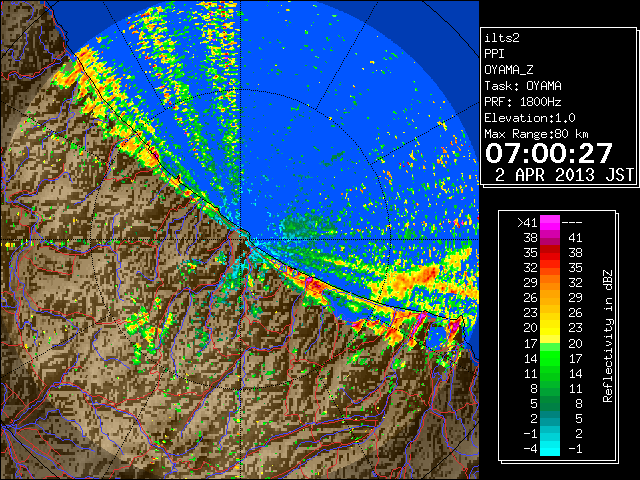
Task: Click the 'Elevation:1.0' text
Action: [x=530, y=118]
